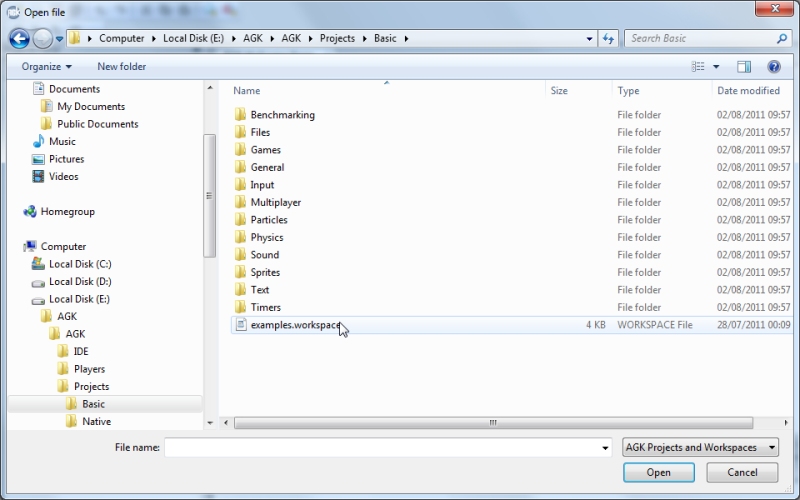Screen dimensions: 800x500
Task: Open the Benchmarking folder icon
Action: 240,114
